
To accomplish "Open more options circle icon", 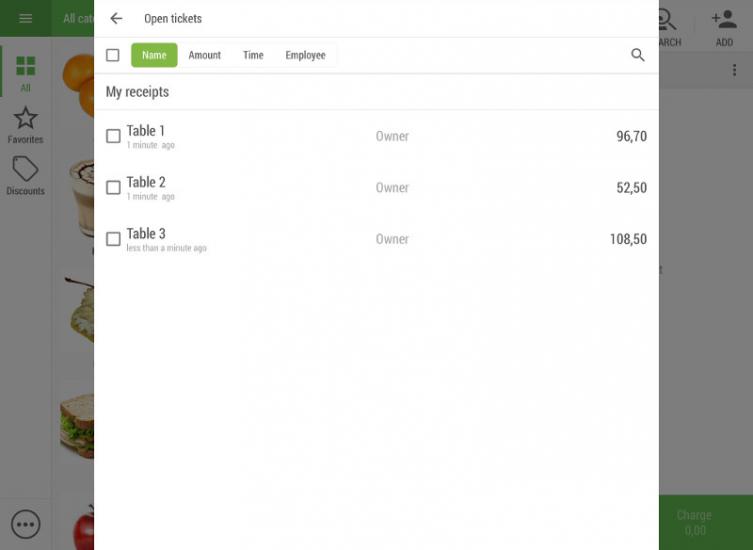I will 25,524.
